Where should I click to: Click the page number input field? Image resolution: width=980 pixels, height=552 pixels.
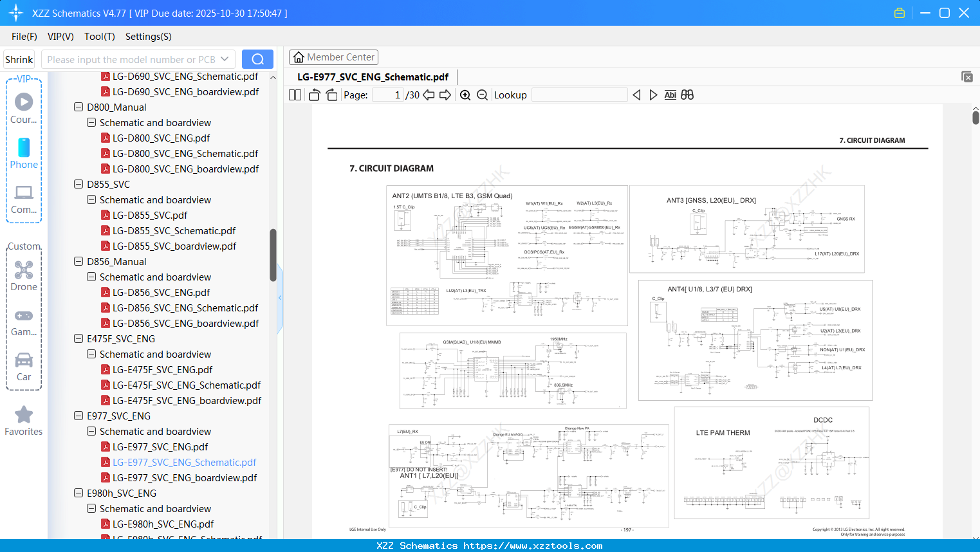coord(387,95)
